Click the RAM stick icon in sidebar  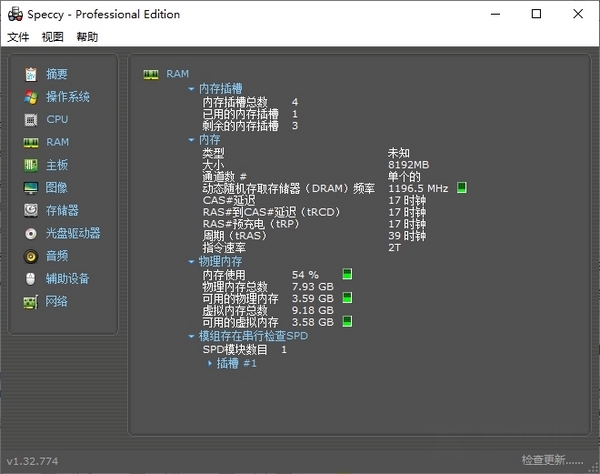[31, 143]
